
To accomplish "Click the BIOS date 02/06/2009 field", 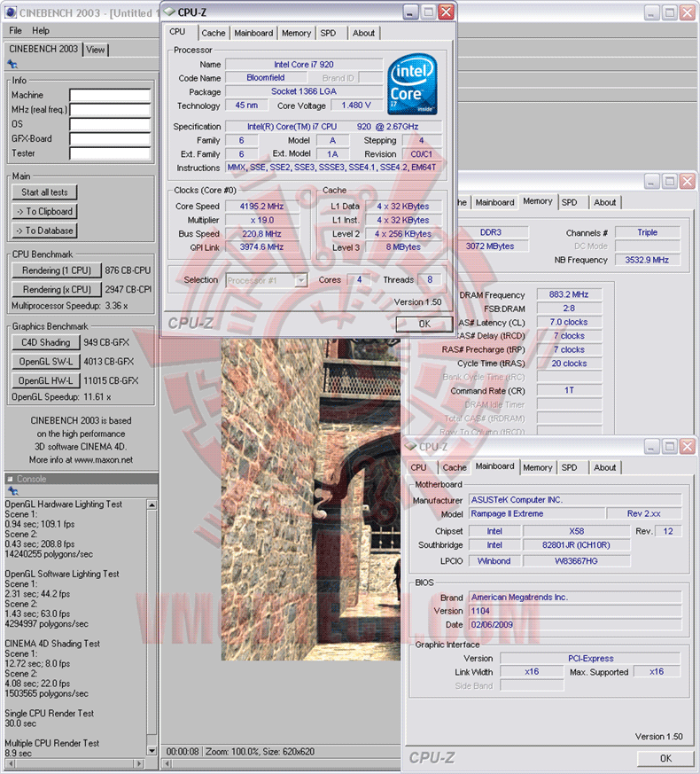I will point(575,624).
